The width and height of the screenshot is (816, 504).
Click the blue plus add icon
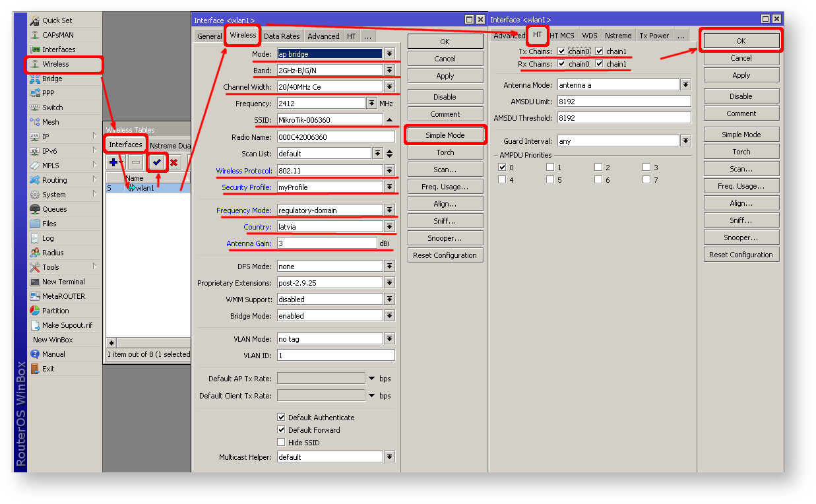tap(113, 162)
